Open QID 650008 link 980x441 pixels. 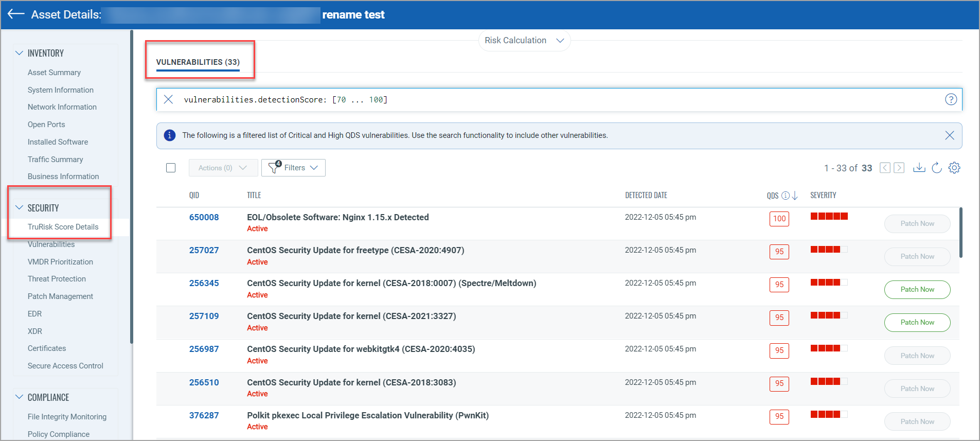(x=204, y=217)
